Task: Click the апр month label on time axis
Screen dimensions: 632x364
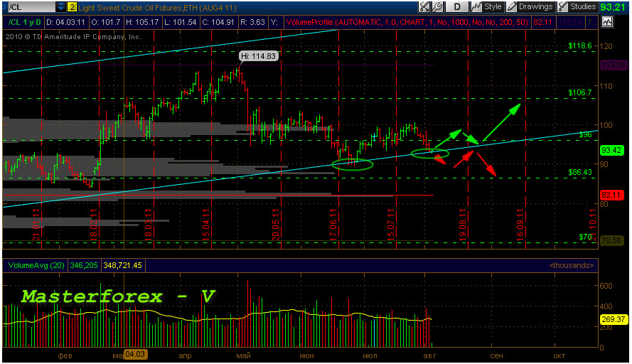Action: 185,355
